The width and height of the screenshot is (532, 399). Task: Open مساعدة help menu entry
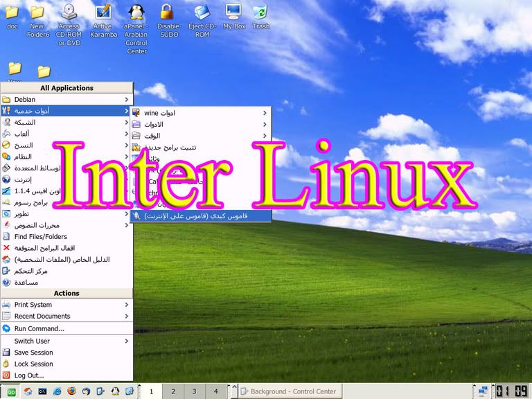[66, 283]
